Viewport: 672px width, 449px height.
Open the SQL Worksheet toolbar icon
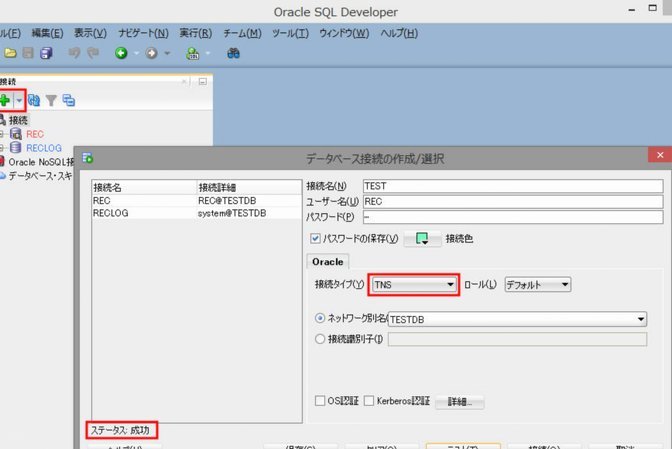pos(193,53)
